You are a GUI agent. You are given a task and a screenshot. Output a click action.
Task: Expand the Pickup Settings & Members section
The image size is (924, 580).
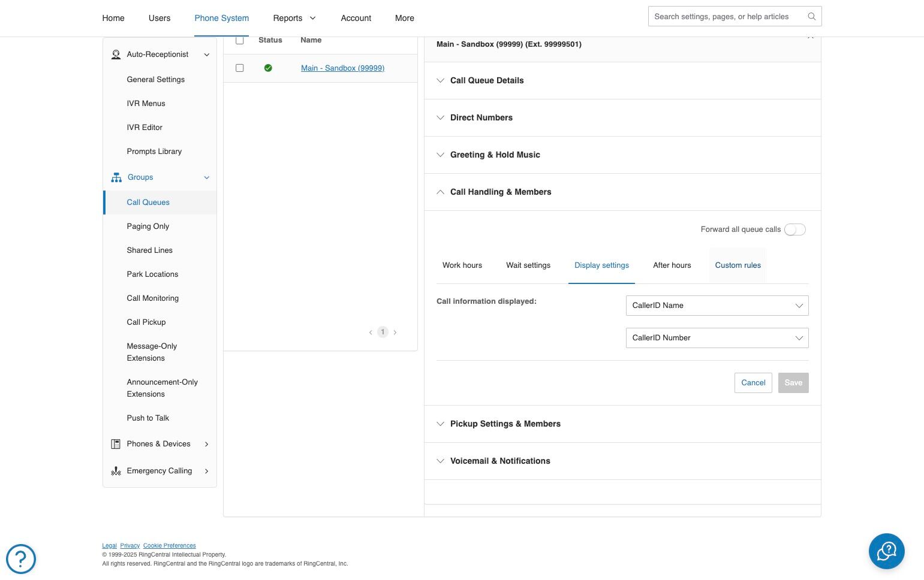(x=505, y=424)
